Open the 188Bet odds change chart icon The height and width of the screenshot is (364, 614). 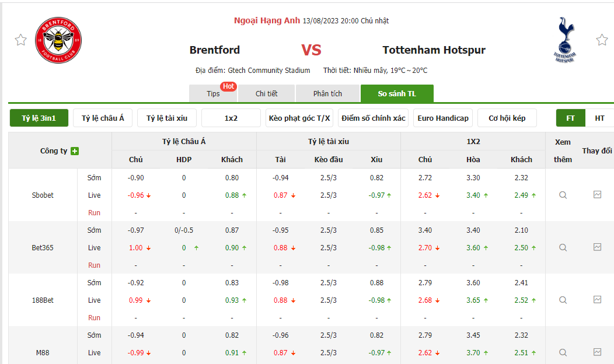click(x=597, y=299)
